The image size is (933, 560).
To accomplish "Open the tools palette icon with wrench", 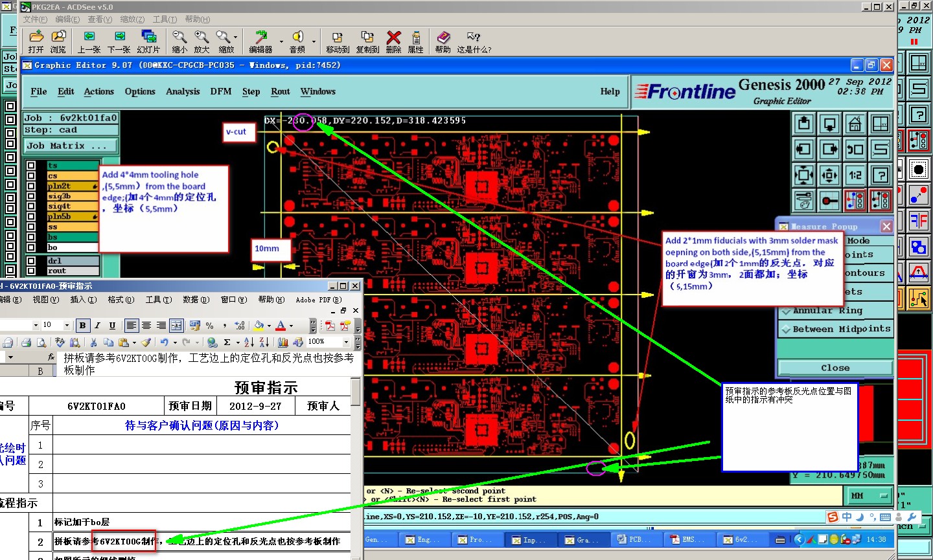I will coord(803,201).
